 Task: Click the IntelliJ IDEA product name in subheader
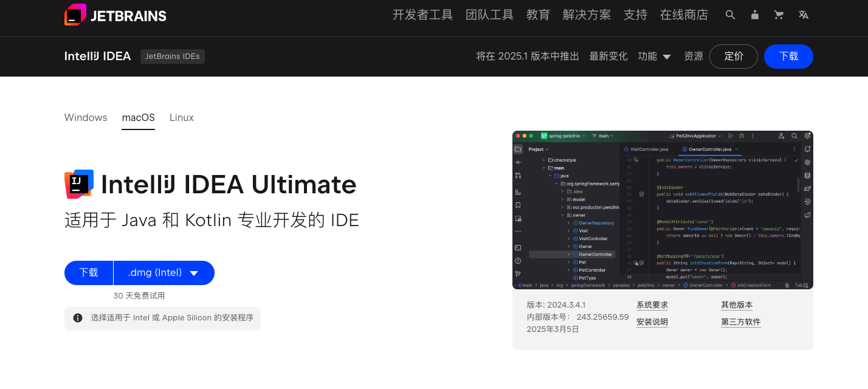[x=97, y=57]
